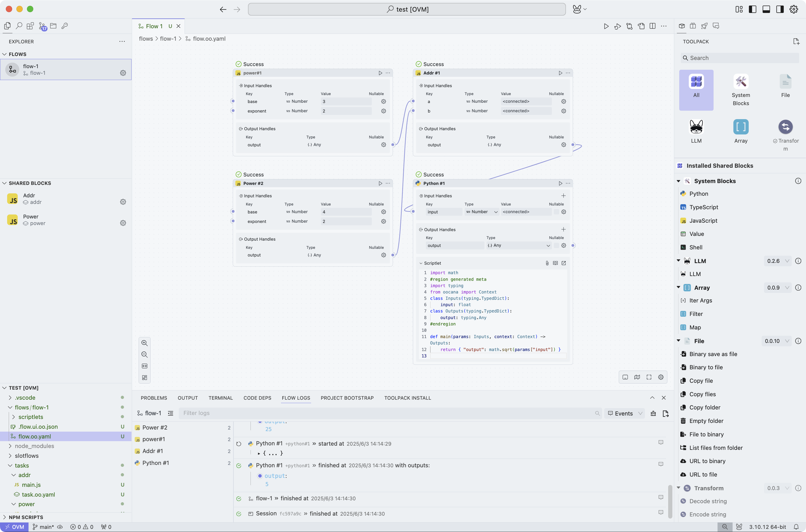This screenshot has height=532, width=806.
Task: Open the Events filter dropdown
Action: pyautogui.click(x=625, y=413)
